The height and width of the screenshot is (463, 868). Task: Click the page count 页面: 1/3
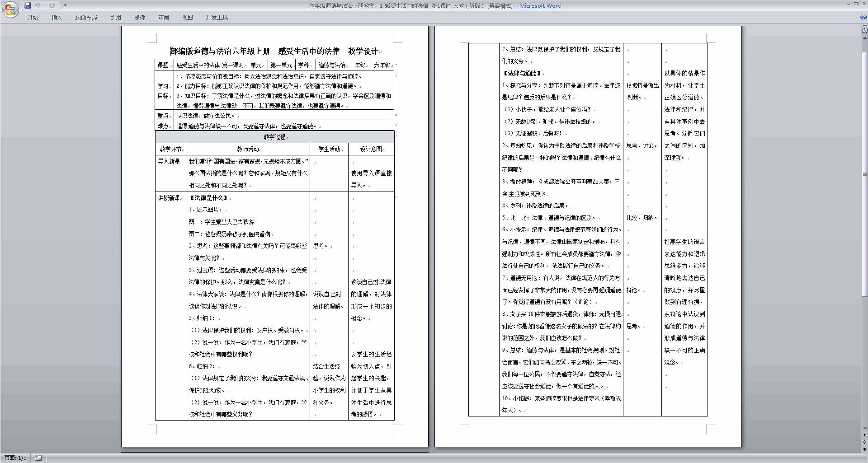15,458
